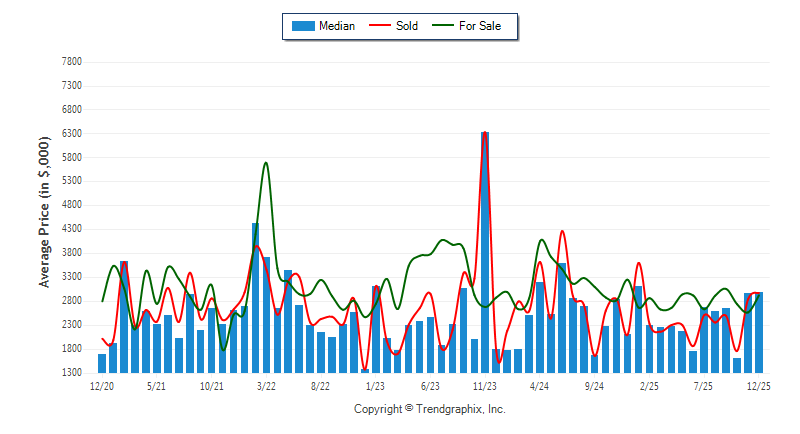
Task: Click the tallest blue bar at 11/23
Action: coord(485,250)
